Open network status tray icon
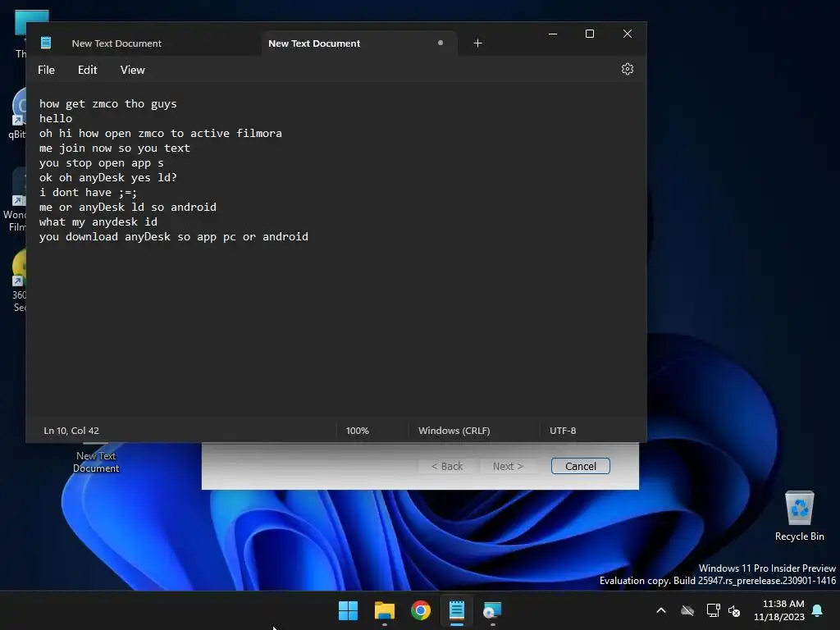This screenshot has height=630, width=840. [x=713, y=610]
